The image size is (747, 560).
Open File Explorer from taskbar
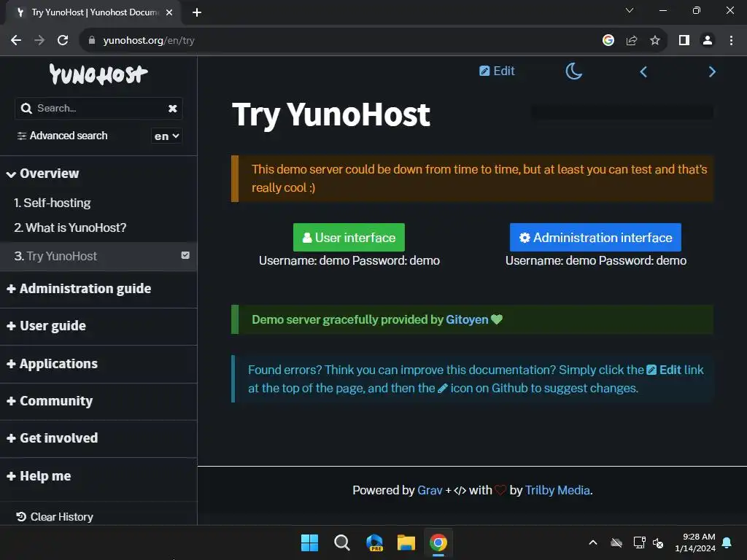coord(406,542)
